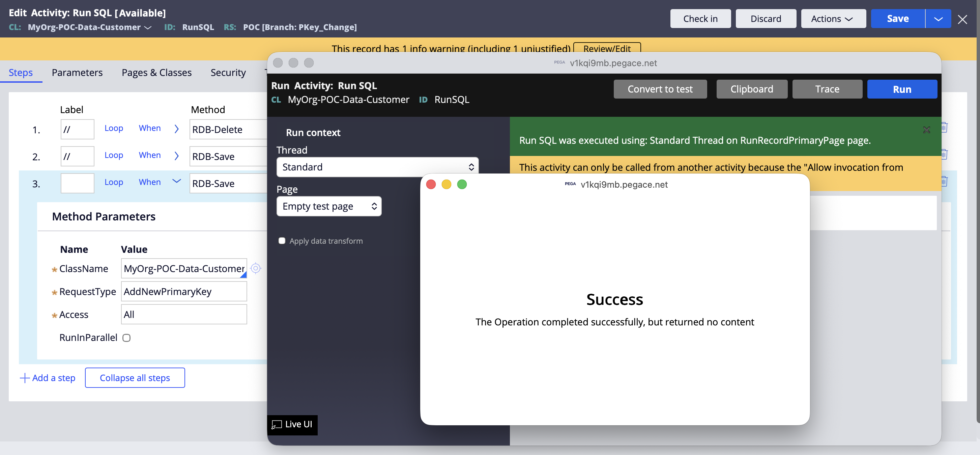The width and height of the screenshot is (980, 455).
Task: Open the Thread Standard dropdown
Action: coord(377,167)
